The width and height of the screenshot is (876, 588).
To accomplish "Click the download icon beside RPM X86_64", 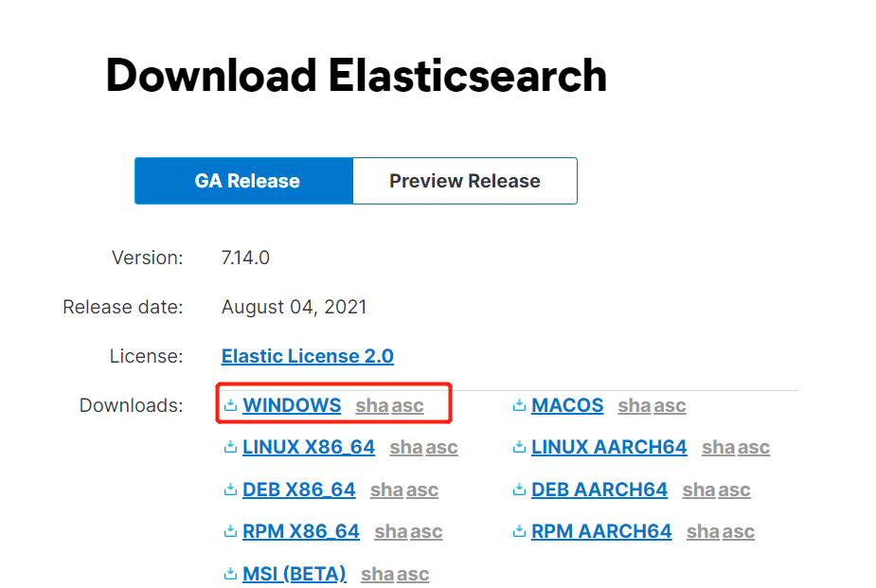I will pyautogui.click(x=230, y=531).
